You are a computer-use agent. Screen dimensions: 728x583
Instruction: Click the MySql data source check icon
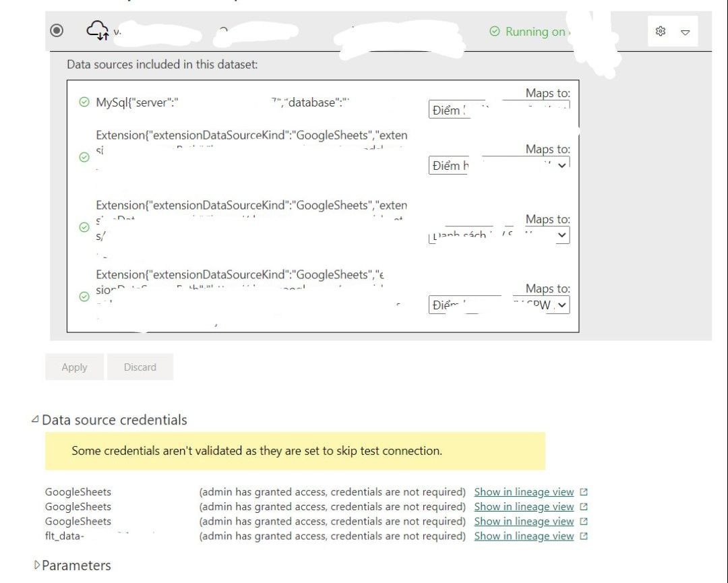[84, 102]
